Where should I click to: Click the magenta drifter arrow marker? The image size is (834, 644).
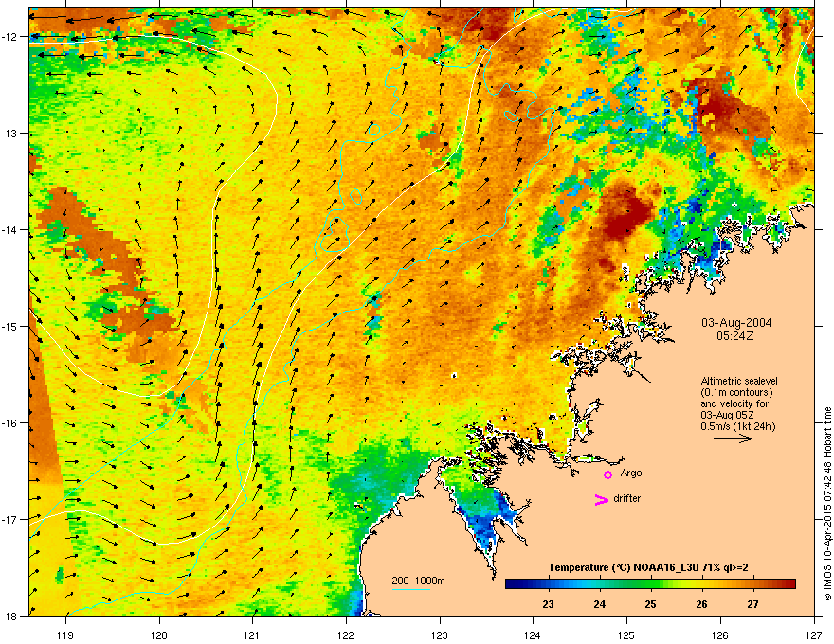[x=601, y=499]
